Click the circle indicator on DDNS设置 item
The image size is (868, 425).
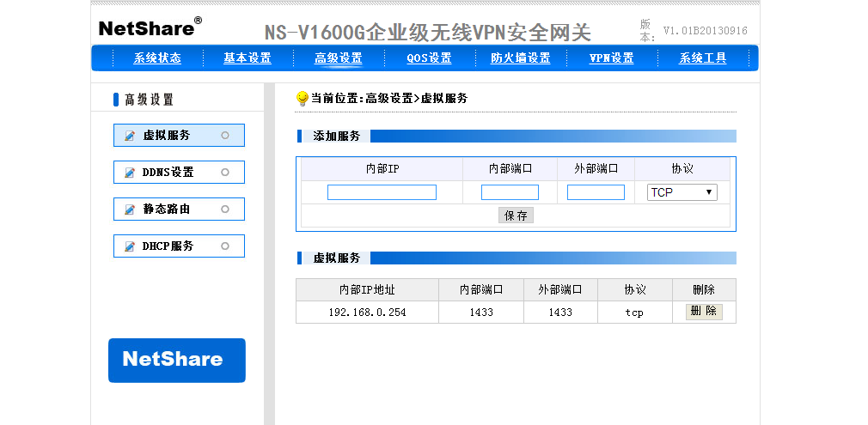coord(225,172)
